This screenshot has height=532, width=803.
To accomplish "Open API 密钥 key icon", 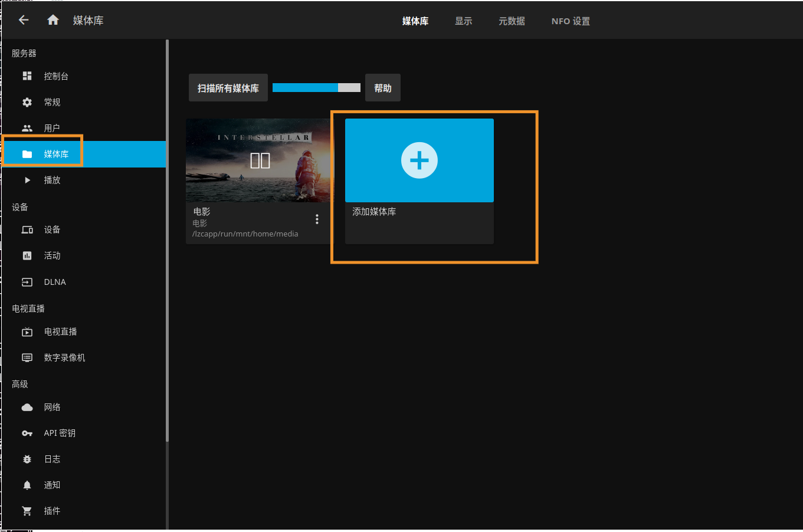I will 27,433.
